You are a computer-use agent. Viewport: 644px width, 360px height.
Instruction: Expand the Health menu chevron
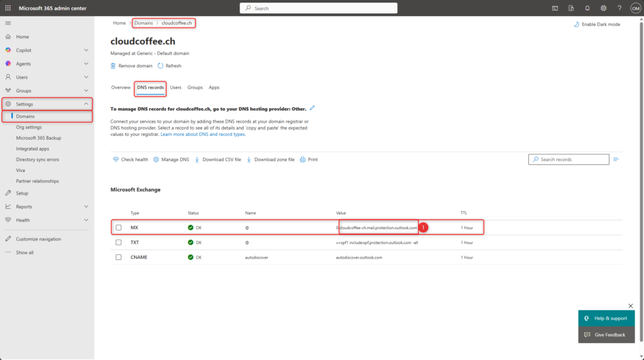86,220
